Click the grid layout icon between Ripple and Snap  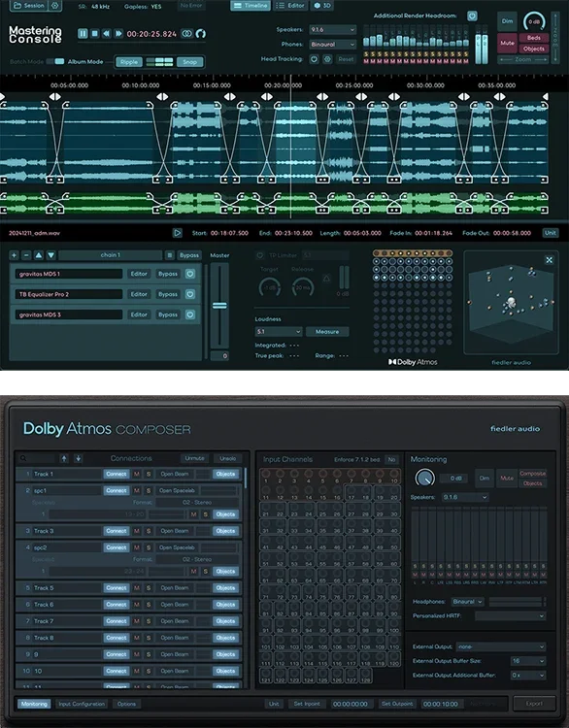click(x=160, y=62)
